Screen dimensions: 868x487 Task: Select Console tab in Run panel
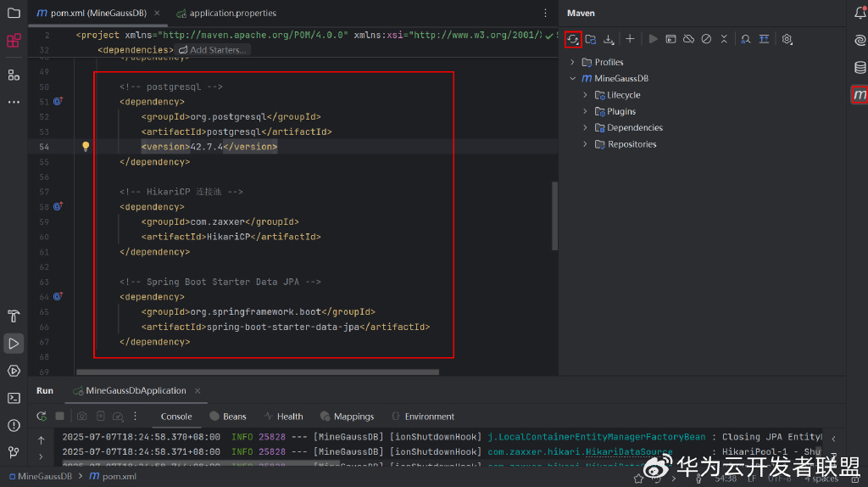click(176, 417)
